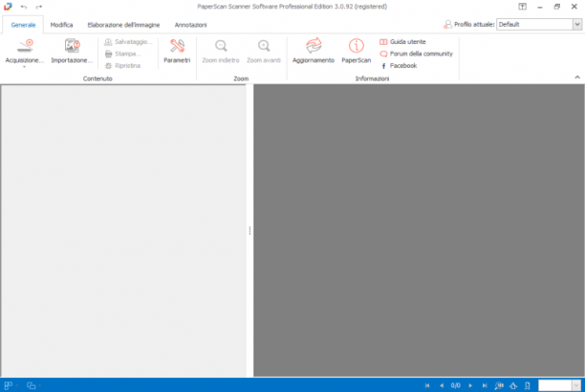Screen dimensions: 585x392
Task: Click the fit-to-window icon in status bar
Action: (x=513, y=385)
